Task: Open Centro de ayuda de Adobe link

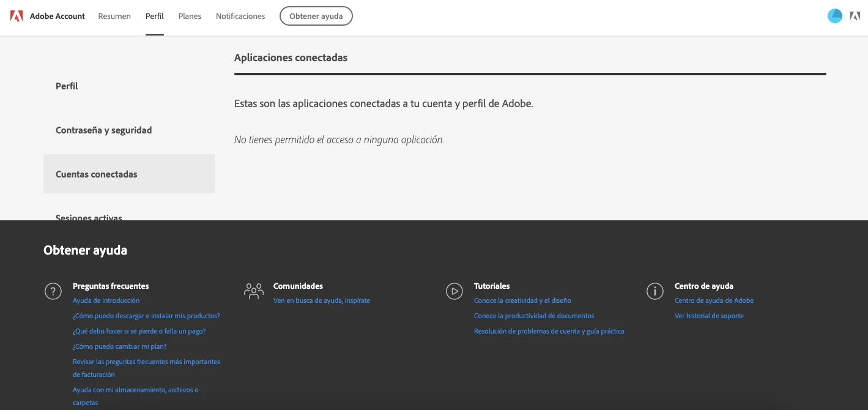Action: 714,300
